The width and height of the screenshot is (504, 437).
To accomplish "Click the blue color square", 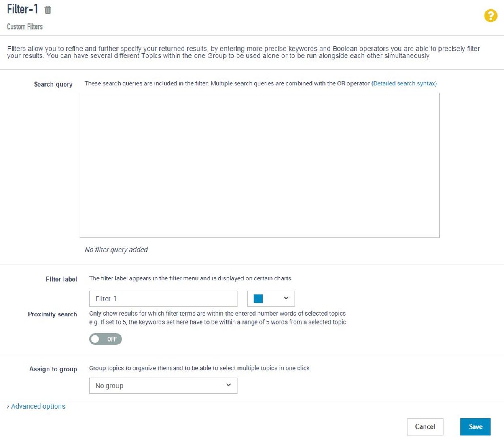I will coord(258,299).
